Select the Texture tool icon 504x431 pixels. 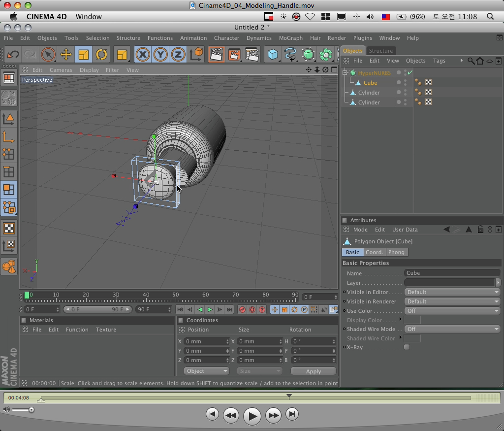pyautogui.click(x=9, y=229)
